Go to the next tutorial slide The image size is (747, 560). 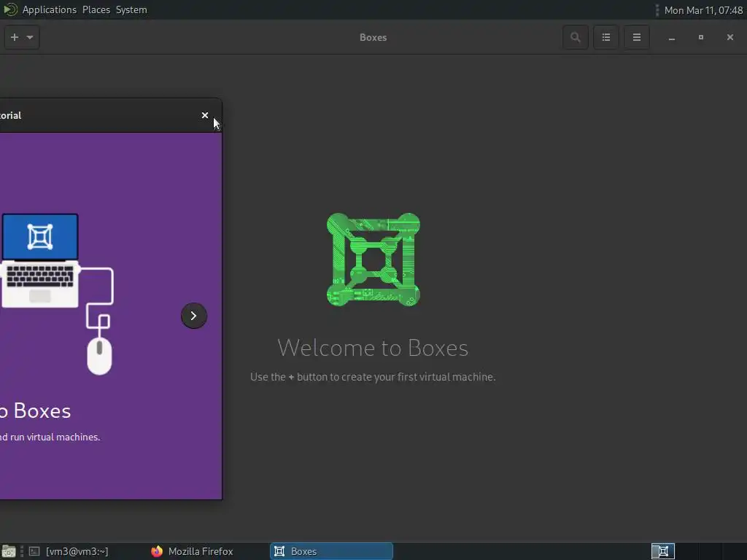[x=194, y=316]
